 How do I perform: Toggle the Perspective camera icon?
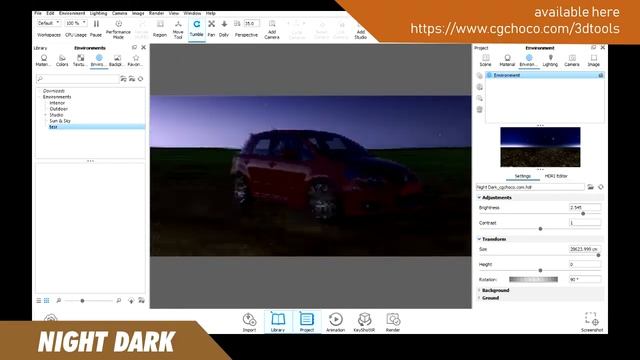237,24
